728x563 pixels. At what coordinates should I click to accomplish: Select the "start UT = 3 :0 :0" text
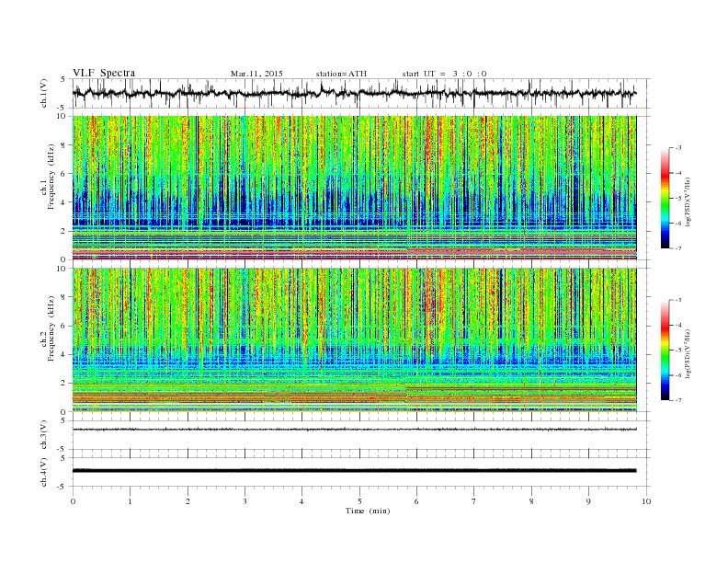point(444,74)
